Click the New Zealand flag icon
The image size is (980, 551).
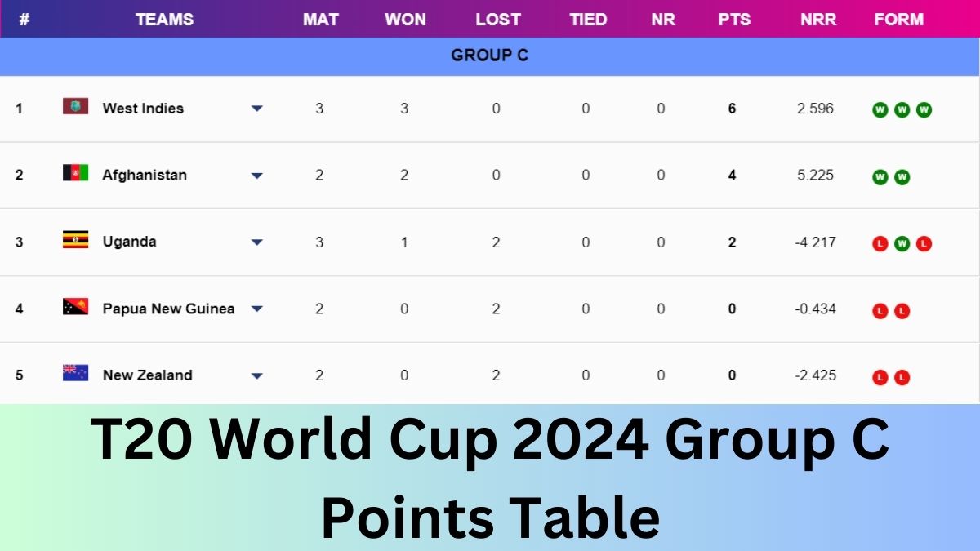coord(75,373)
